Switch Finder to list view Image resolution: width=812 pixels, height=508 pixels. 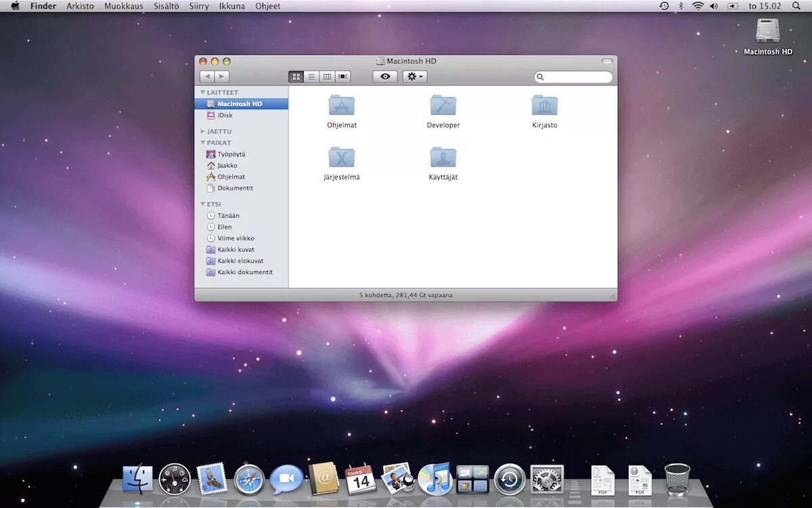(x=312, y=77)
